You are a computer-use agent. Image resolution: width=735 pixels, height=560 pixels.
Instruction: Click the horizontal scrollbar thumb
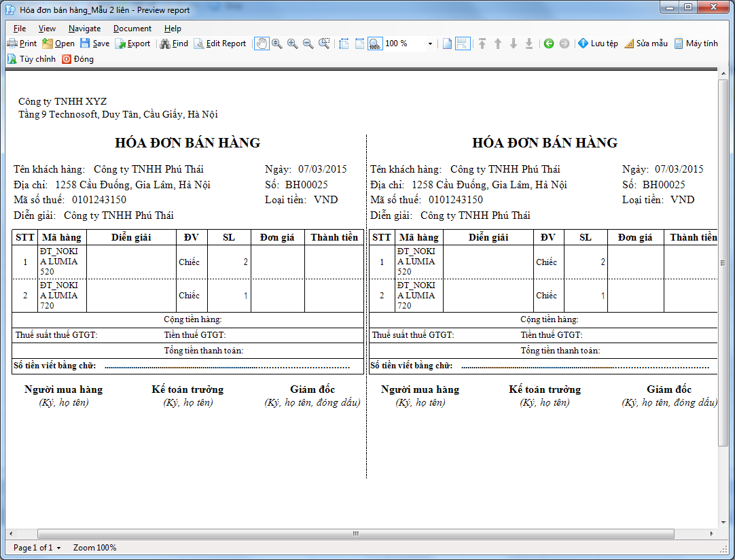pos(355,533)
